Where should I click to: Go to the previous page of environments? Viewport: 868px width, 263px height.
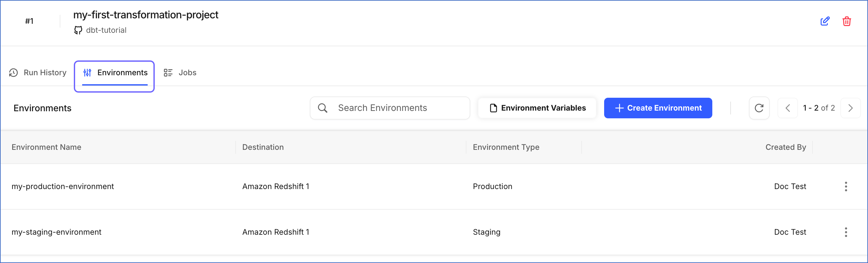tap(787, 108)
